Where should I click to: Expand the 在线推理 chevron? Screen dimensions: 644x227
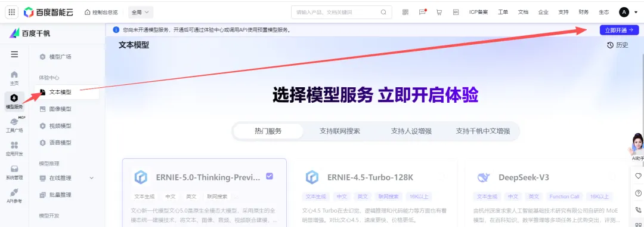[x=92, y=178]
